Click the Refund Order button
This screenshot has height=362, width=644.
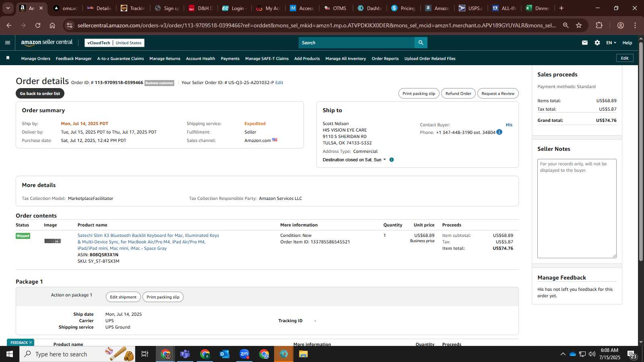(458, 93)
